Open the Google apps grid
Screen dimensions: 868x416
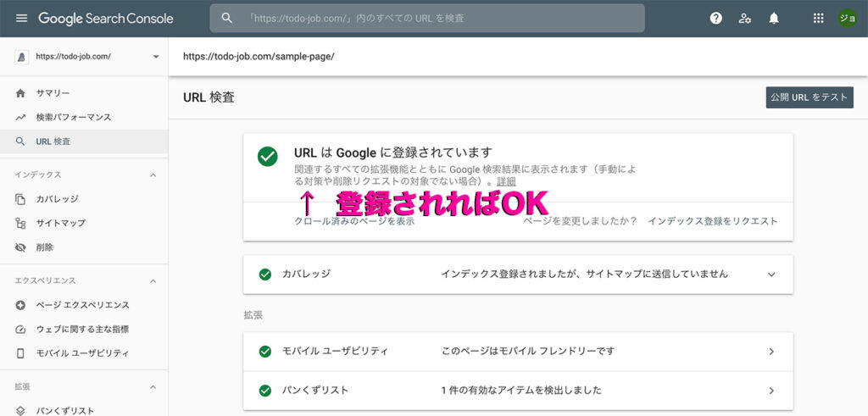[x=818, y=19]
